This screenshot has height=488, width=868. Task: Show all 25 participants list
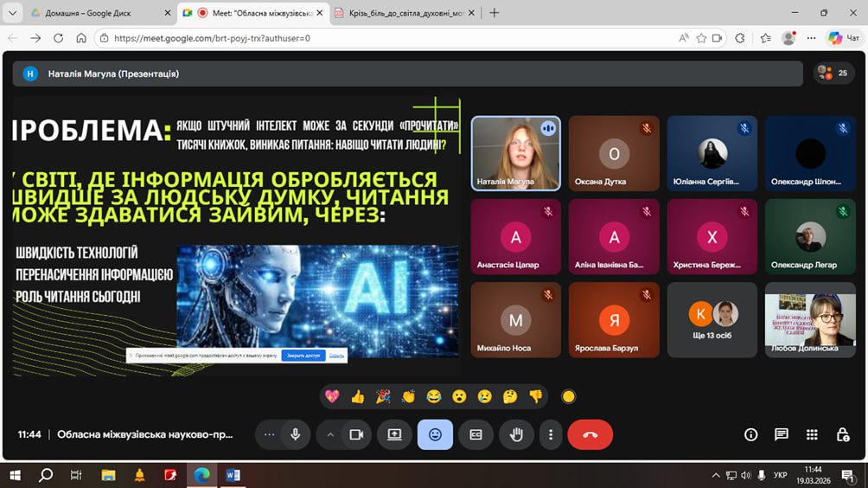pos(833,74)
